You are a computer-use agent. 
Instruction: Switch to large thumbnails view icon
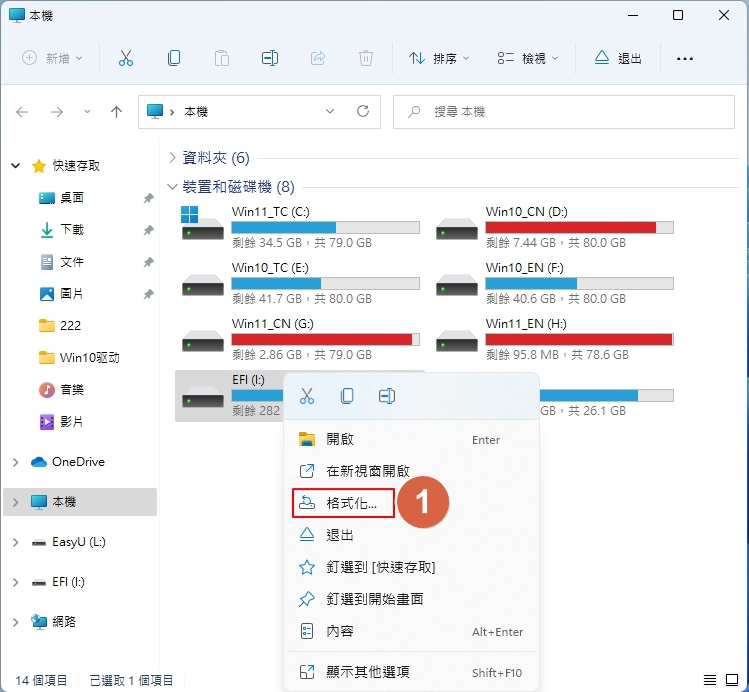coord(732,680)
